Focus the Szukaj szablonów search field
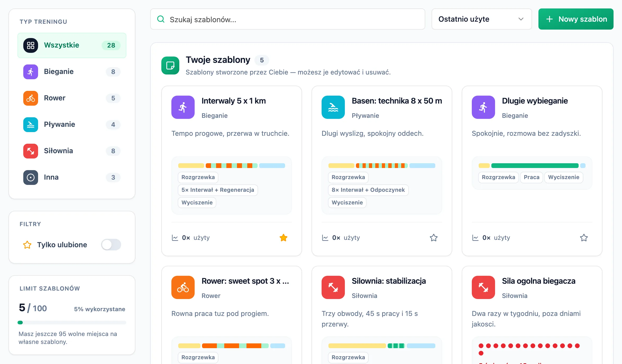 (x=288, y=19)
